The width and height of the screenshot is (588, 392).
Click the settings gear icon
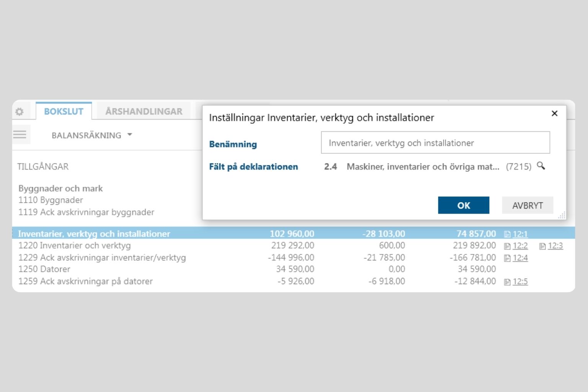pyautogui.click(x=19, y=112)
